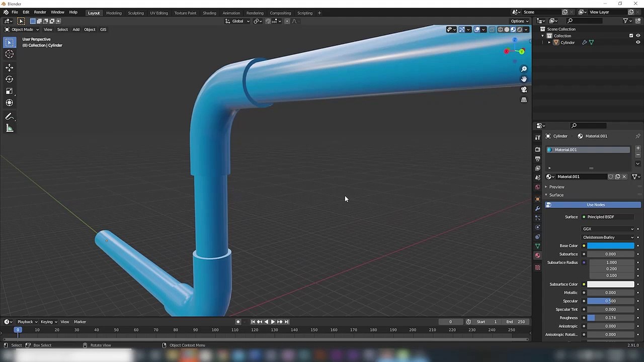Hide the Cylinder object in outliner
The image size is (644, 362).
tap(638, 43)
